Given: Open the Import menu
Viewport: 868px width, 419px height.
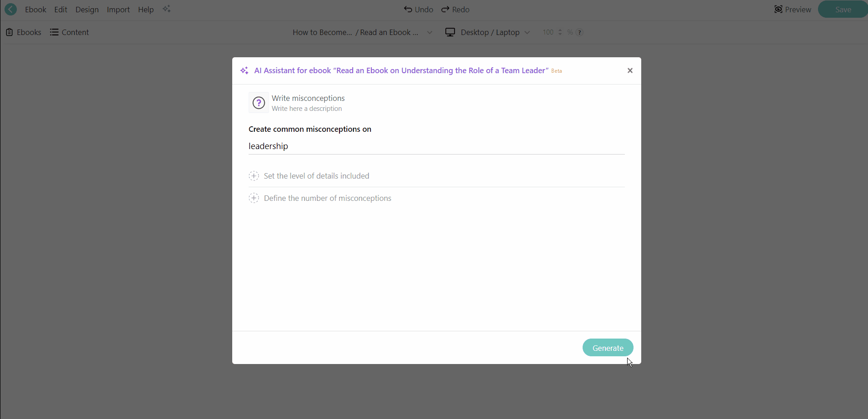Looking at the screenshot, I should point(118,10).
